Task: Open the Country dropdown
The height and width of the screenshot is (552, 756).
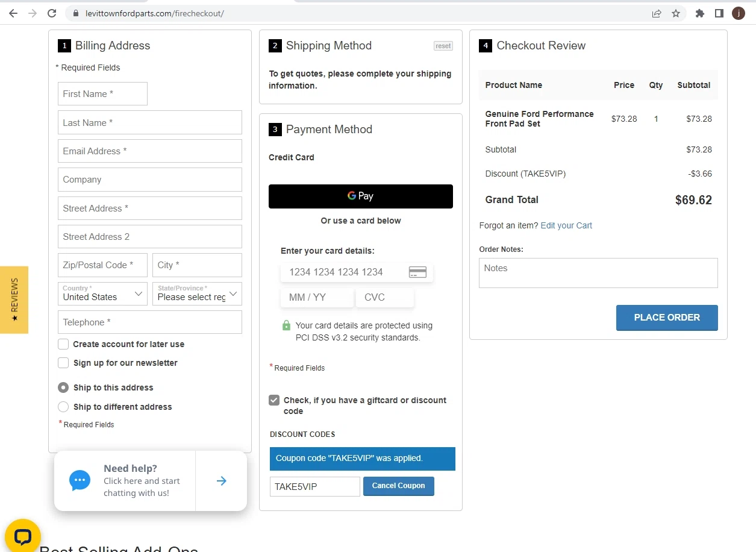Action: [102, 293]
